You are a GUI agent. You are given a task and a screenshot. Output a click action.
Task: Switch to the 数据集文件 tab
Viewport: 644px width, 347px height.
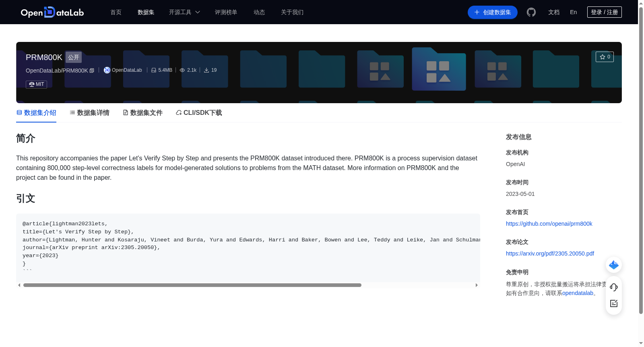142,113
